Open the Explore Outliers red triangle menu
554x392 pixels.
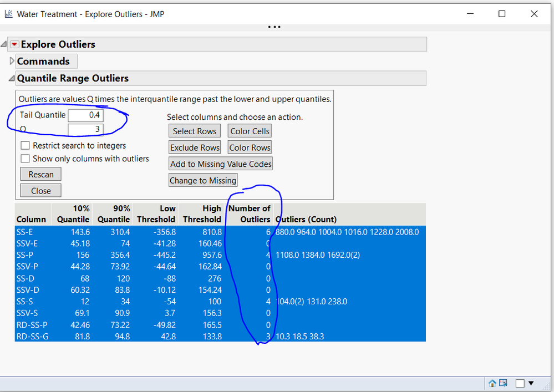pos(14,44)
